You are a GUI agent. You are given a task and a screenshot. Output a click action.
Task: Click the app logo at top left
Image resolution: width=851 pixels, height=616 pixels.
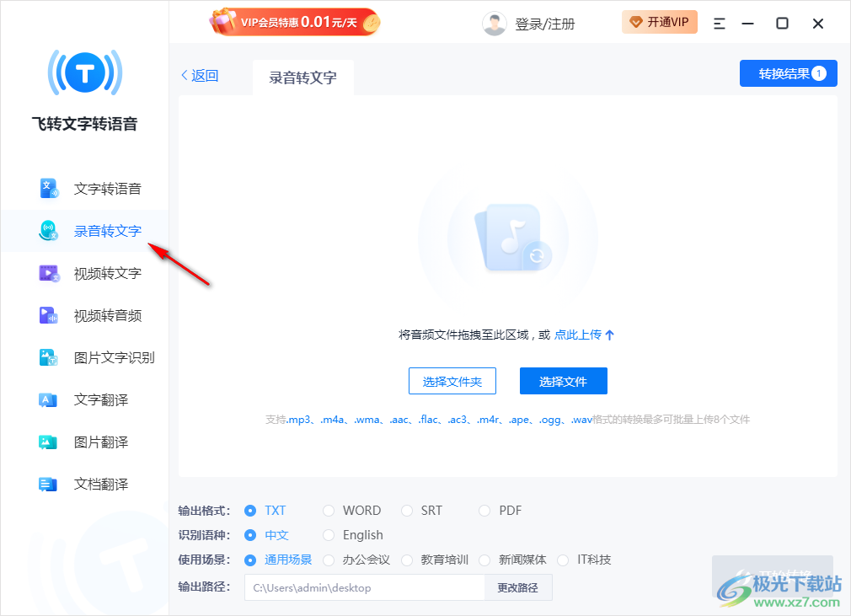[x=84, y=72]
